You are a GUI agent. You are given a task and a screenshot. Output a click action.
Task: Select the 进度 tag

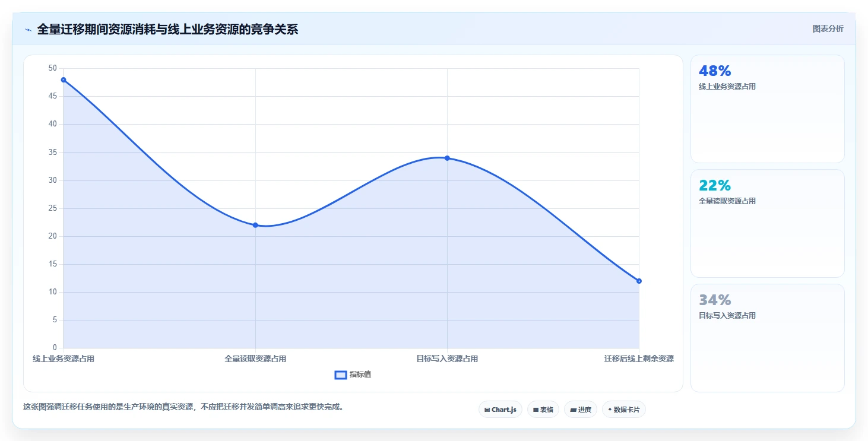(581, 410)
